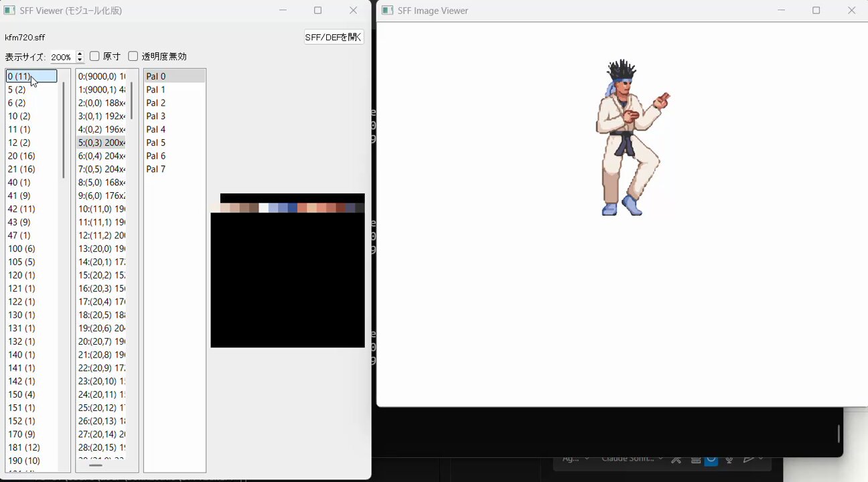Select palette Pal 7

174,169
